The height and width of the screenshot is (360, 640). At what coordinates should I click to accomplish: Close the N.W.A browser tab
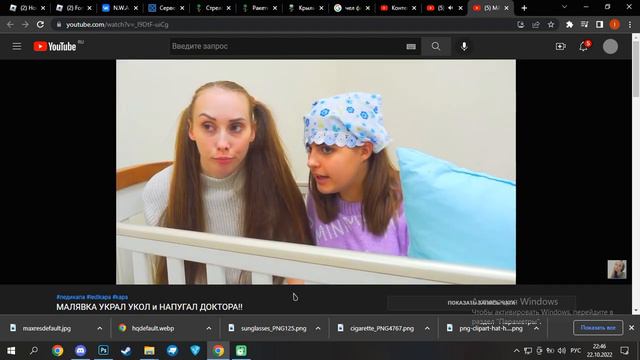tap(136, 8)
